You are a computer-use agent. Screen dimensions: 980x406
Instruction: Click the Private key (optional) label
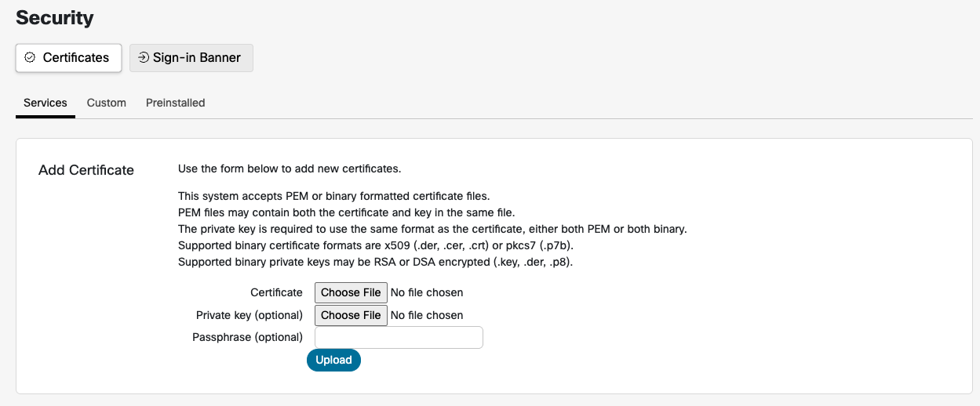point(250,315)
